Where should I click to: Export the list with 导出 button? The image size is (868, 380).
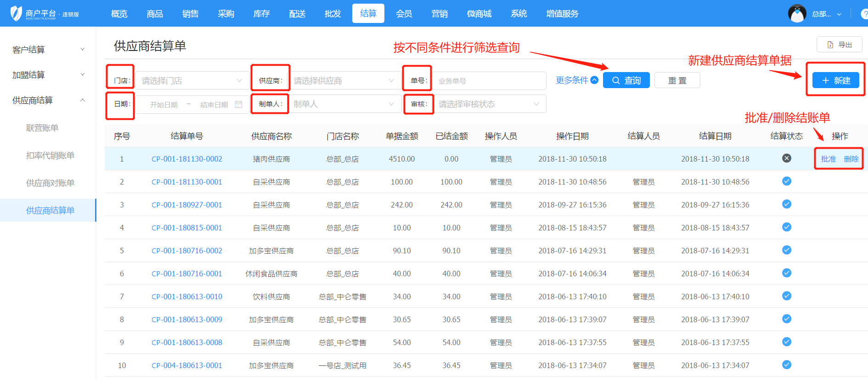click(839, 45)
